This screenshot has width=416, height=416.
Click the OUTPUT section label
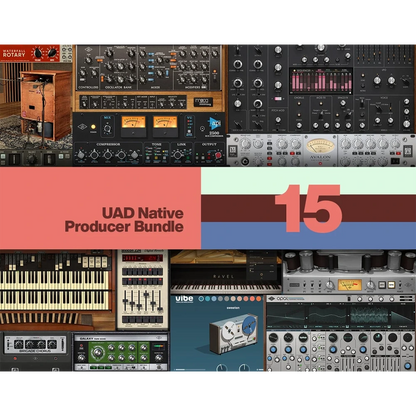coord(209,144)
